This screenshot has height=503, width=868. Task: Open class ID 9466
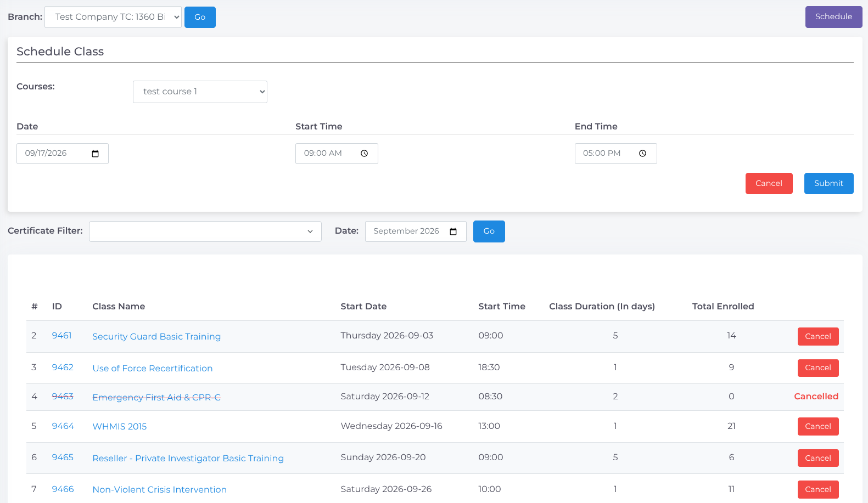(x=63, y=489)
